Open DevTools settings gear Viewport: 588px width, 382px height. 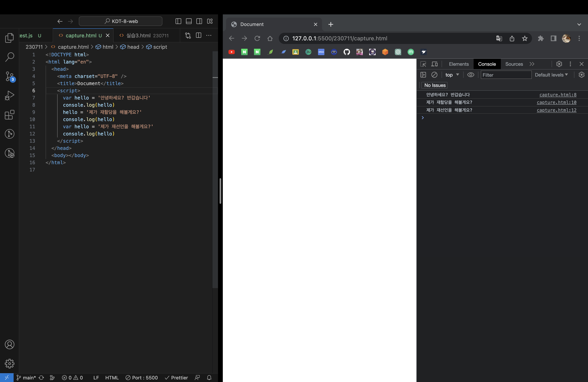tap(559, 64)
